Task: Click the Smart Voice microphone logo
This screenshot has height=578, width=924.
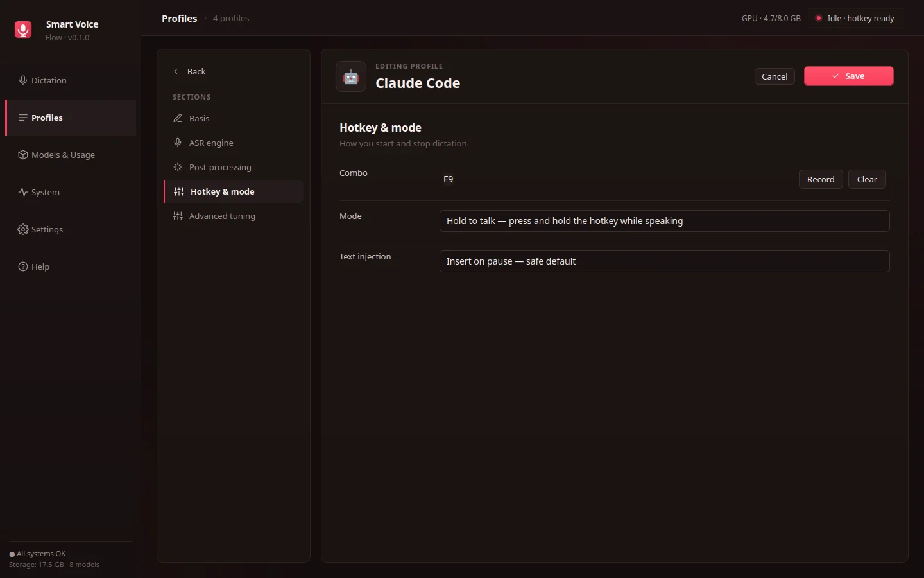Action: (23, 30)
